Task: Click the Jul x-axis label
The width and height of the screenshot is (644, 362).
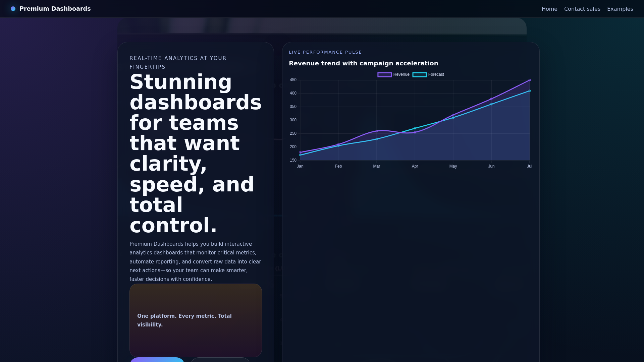Action: click(530, 166)
